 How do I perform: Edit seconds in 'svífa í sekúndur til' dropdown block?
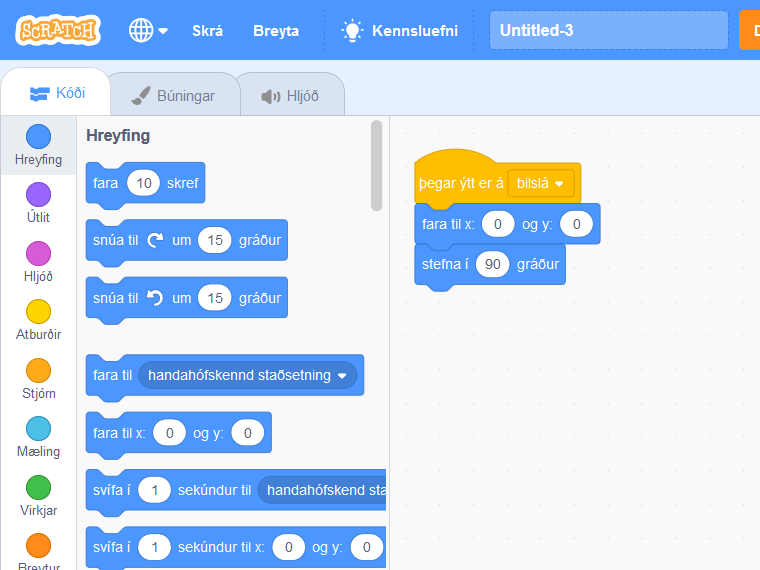[x=154, y=490]
